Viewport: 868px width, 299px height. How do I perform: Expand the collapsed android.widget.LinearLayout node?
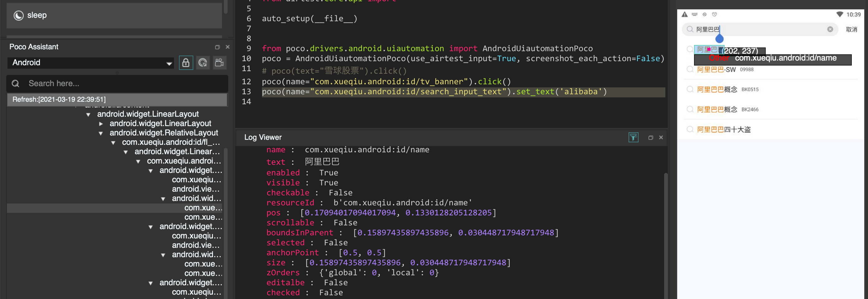pos(101,124)
